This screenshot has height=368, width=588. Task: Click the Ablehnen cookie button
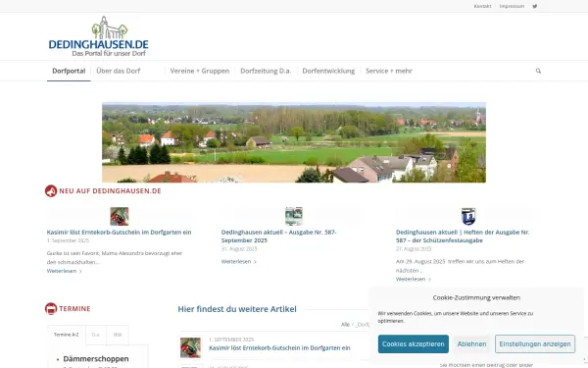pos(471,344)
